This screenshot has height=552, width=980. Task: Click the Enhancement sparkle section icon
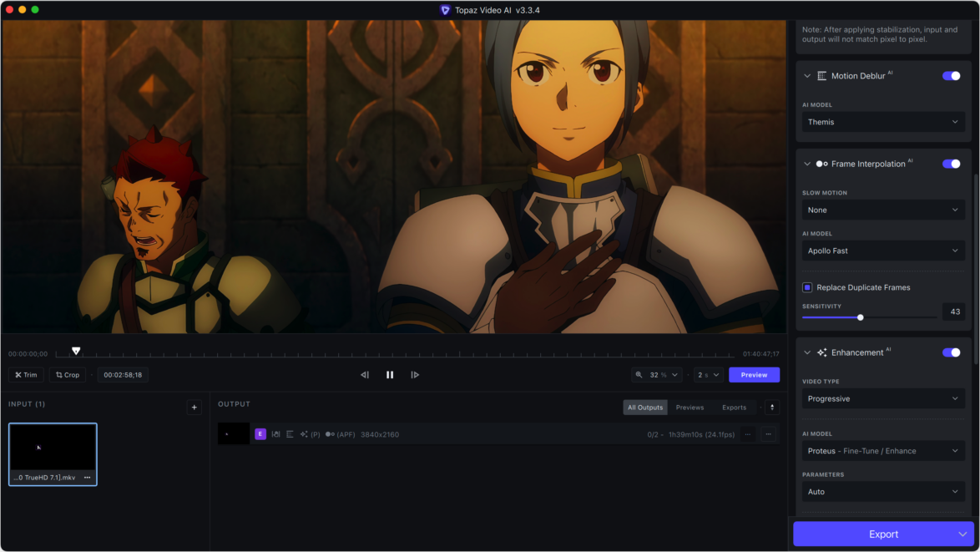pyautogui.click(x=822, y=352)
